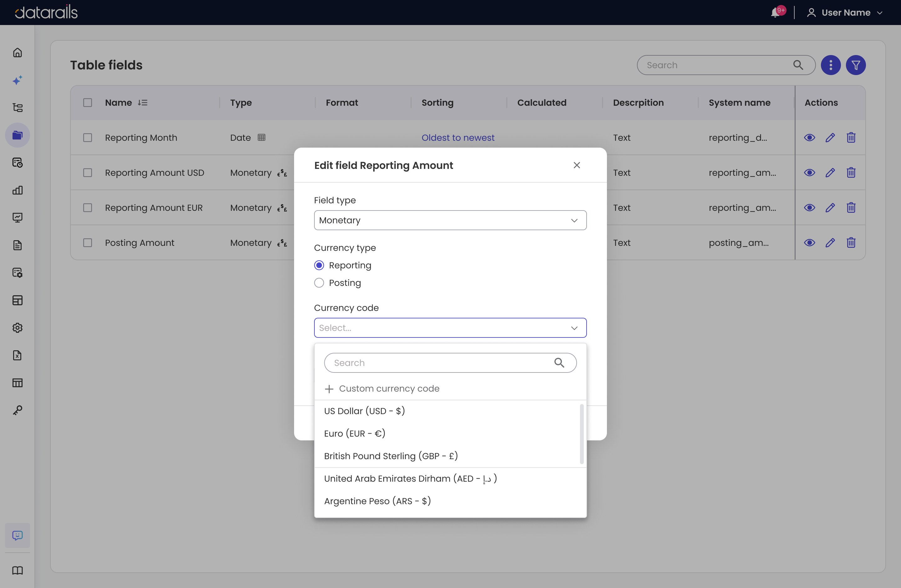Viewport: 901px width, 588px height.
Task: Open the dashboard layout icon in sidebar
Action: click(x=18, y=301)
